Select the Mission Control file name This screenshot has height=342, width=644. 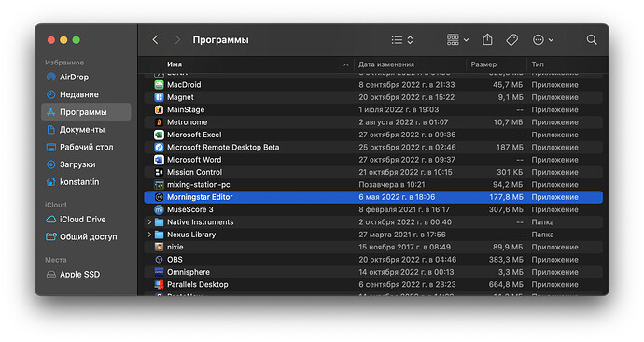pyautogui.click(x=195, y=172)
